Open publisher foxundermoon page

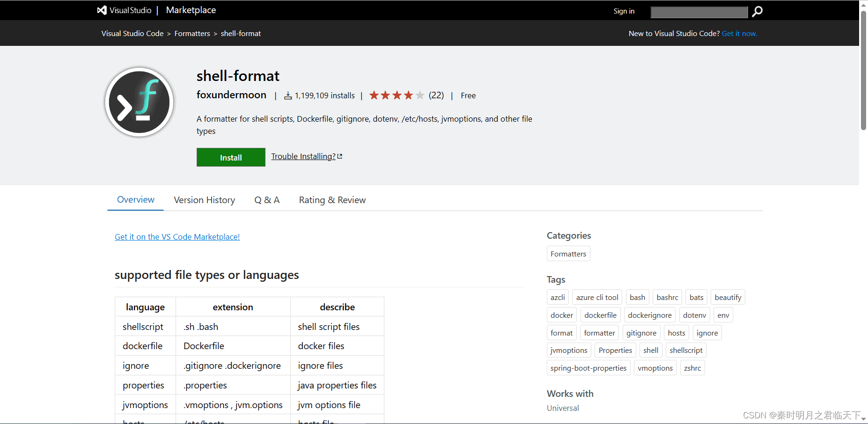pyautogui.click(x=231, y=95)
